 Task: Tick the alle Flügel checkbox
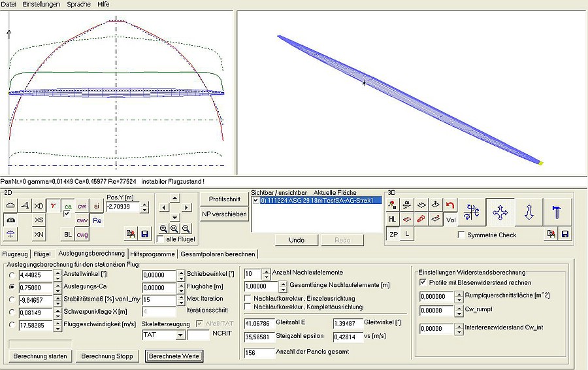[161, 239]
